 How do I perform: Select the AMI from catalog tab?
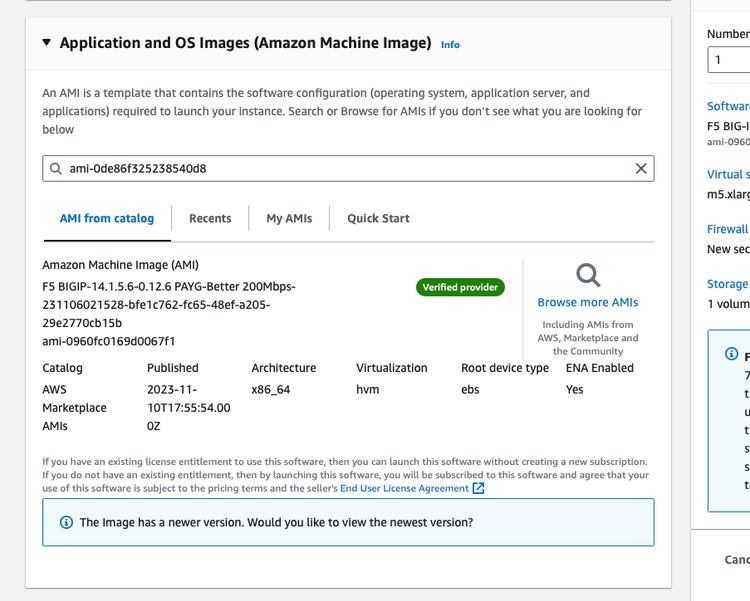pyautogui.click(x=106, y=218)
